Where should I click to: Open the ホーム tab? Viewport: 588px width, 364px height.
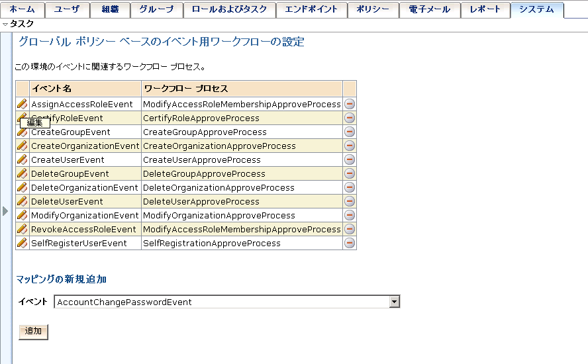pyautogui.click(x=22, y=9)
